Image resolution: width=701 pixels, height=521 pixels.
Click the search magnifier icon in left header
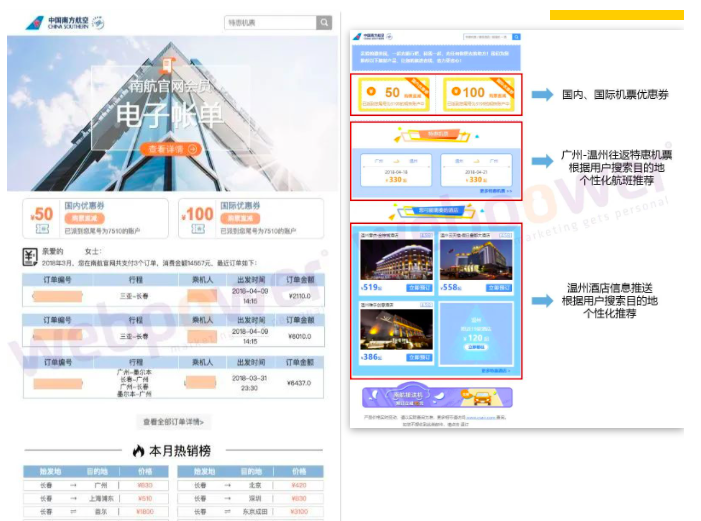tap(324, 23)
